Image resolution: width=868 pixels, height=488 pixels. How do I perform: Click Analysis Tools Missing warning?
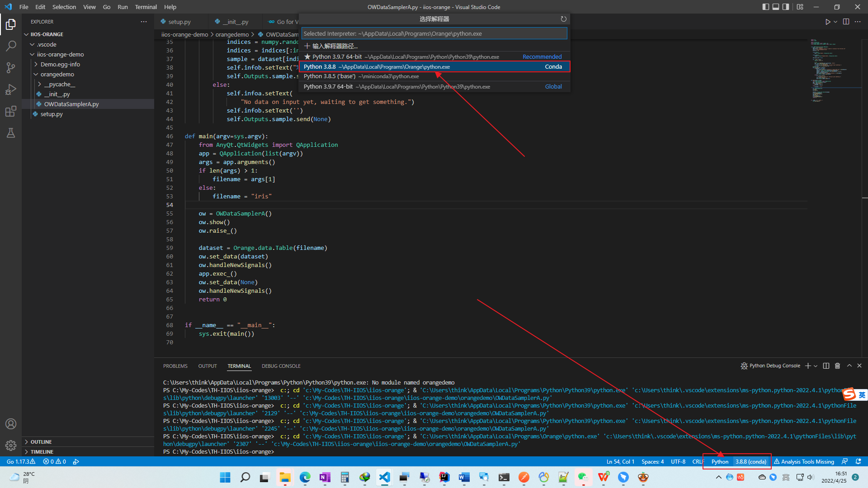(804, 461)
